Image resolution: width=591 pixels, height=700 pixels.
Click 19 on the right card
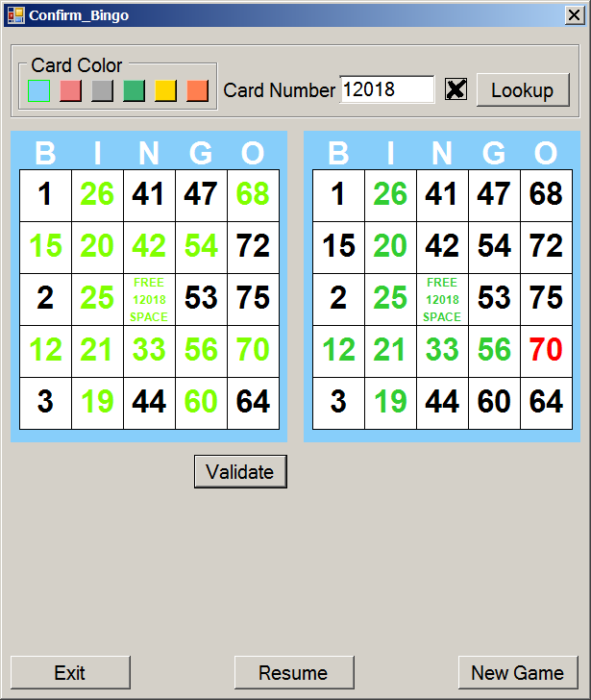390,403
